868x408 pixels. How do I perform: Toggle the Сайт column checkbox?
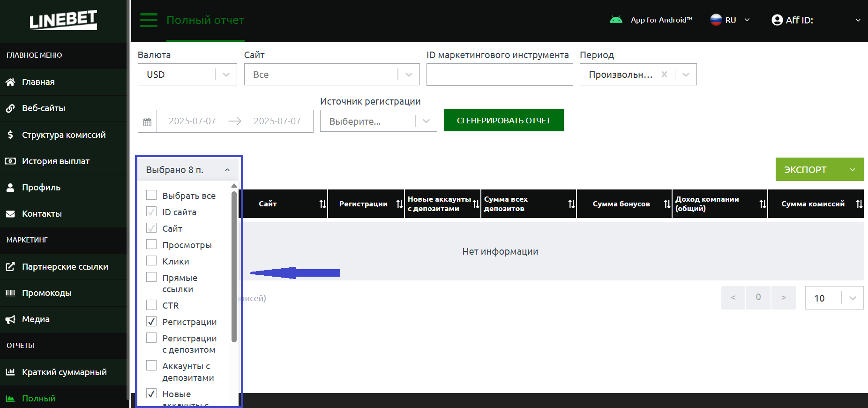click(151, 228)
